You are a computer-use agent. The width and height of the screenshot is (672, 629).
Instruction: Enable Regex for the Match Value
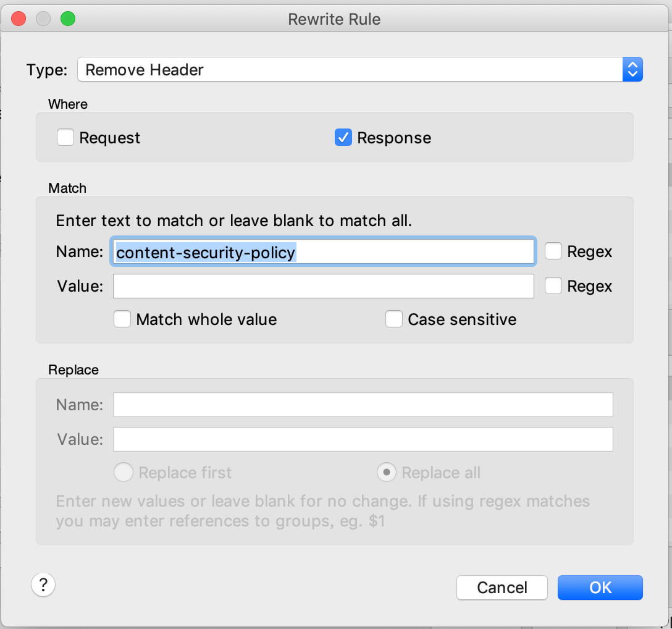553,286
